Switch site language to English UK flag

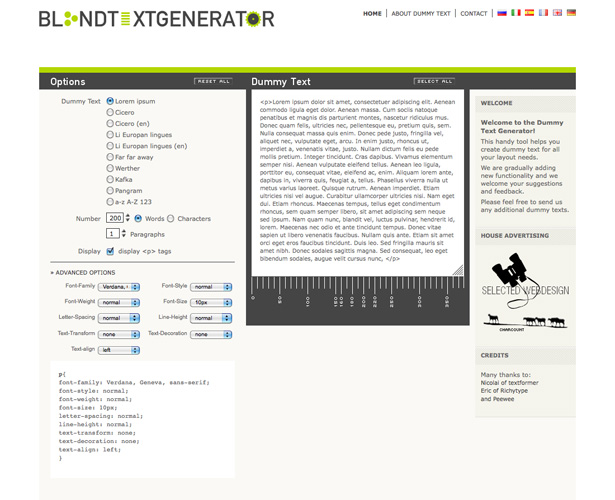pyautogui.click(x=557, y=13)
